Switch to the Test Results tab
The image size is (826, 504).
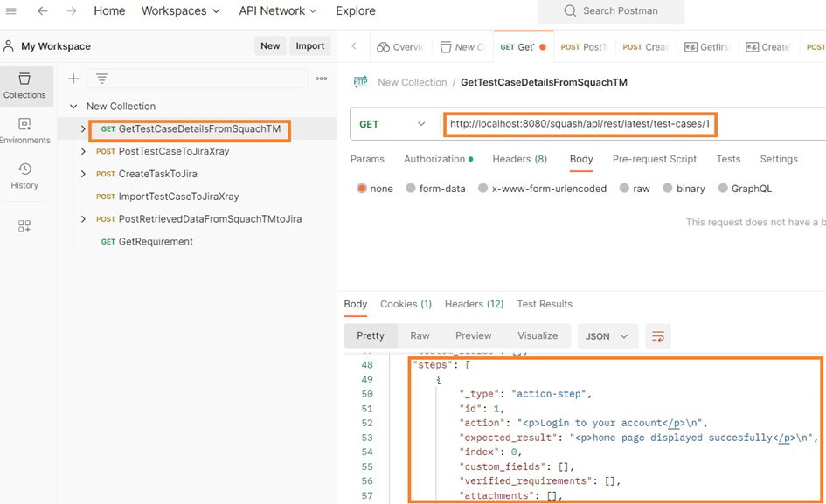tap(544, 304)
